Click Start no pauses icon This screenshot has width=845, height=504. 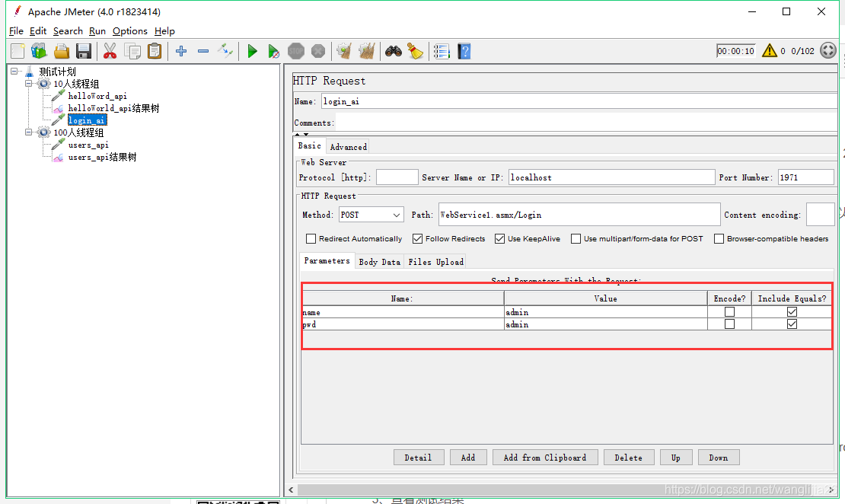point(274,51)
